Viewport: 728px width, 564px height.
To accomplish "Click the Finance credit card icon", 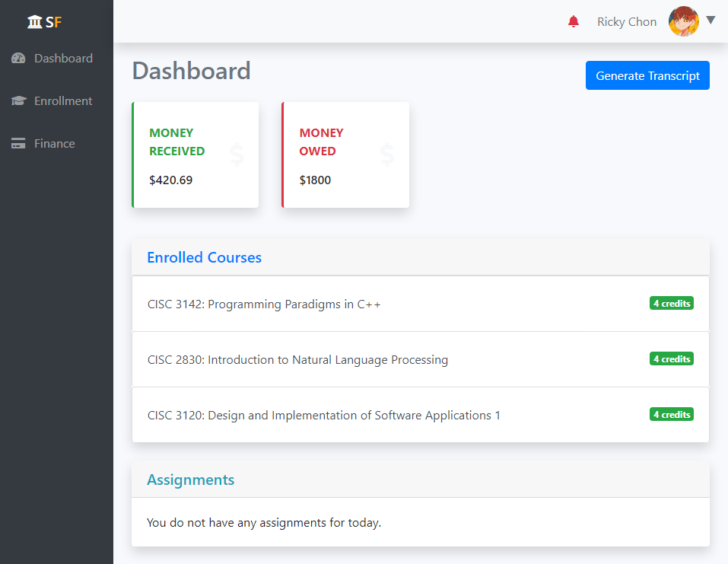I will pos(18,144).
